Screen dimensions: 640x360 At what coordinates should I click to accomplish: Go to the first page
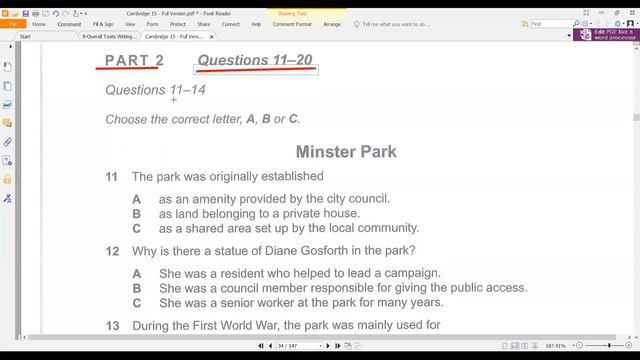(261, 346)
